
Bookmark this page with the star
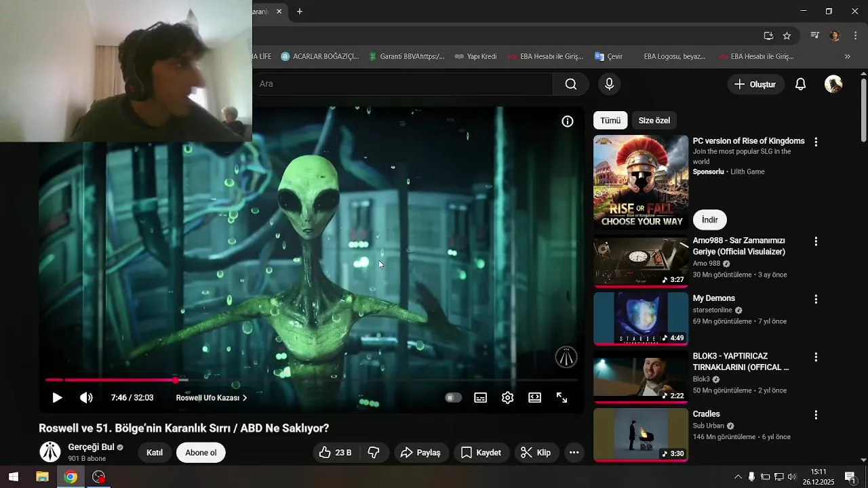point(787,36)
